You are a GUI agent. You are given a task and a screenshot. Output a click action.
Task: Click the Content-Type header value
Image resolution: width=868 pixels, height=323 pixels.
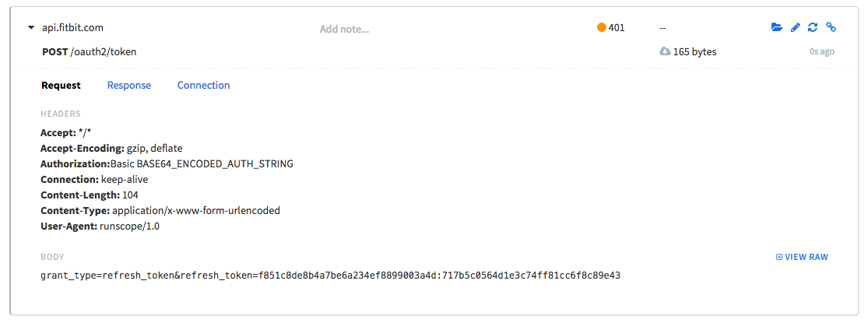pos(196,211)
